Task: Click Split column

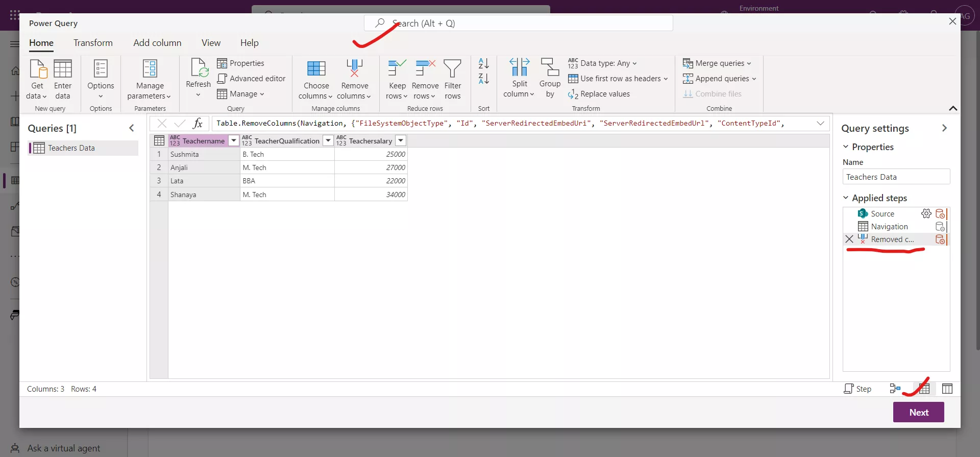Action: click(x=519, y=78)
